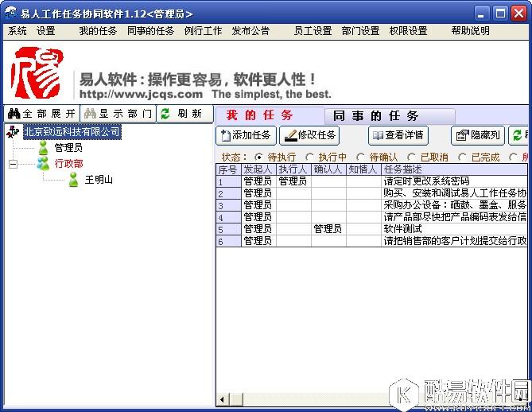Image resolution: width=532 pixels, height=412 pixels.
Task: Open the 员工设置 menu
Action: [313, 31]
